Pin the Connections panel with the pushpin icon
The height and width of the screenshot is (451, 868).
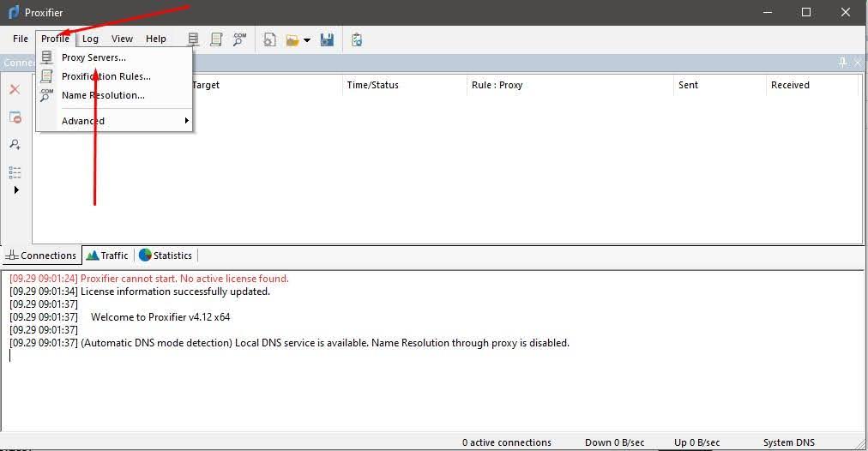[842, 63]
